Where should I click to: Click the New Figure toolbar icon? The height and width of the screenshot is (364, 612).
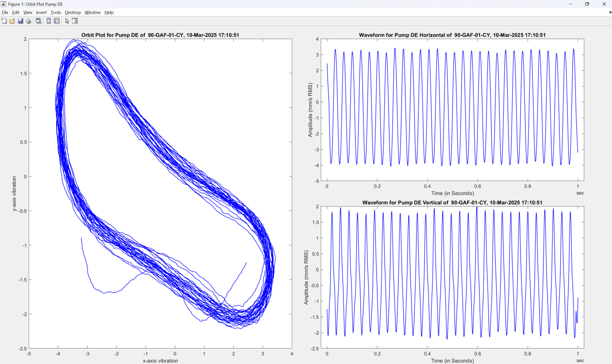click(4, 21)
